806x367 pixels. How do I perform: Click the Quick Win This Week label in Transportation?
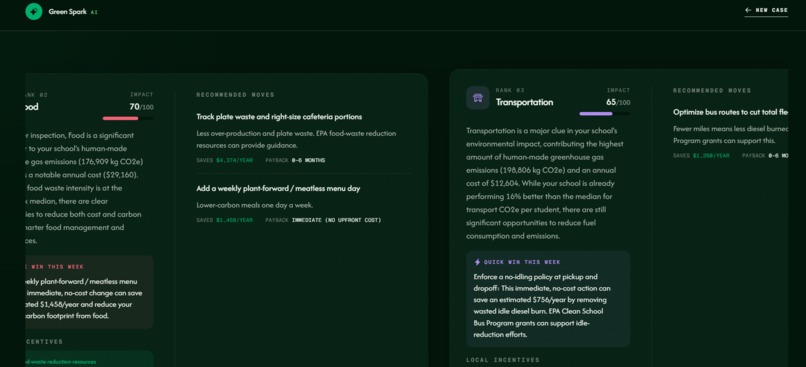(x=522, y=262)
